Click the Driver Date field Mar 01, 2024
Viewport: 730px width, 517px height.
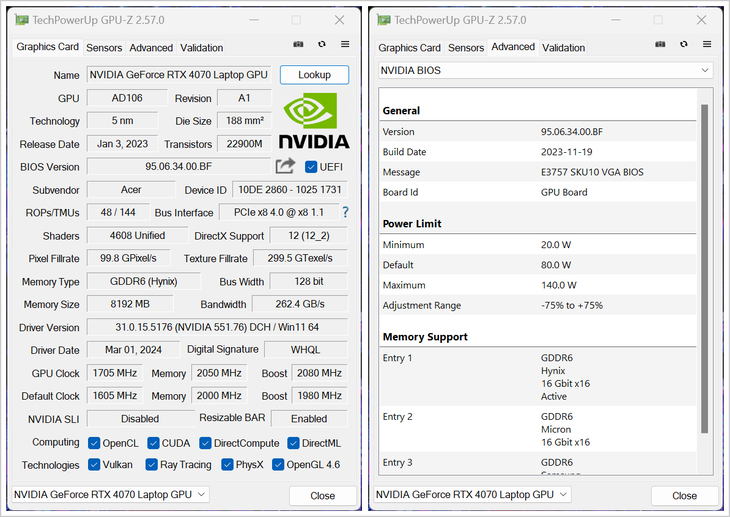133,350
